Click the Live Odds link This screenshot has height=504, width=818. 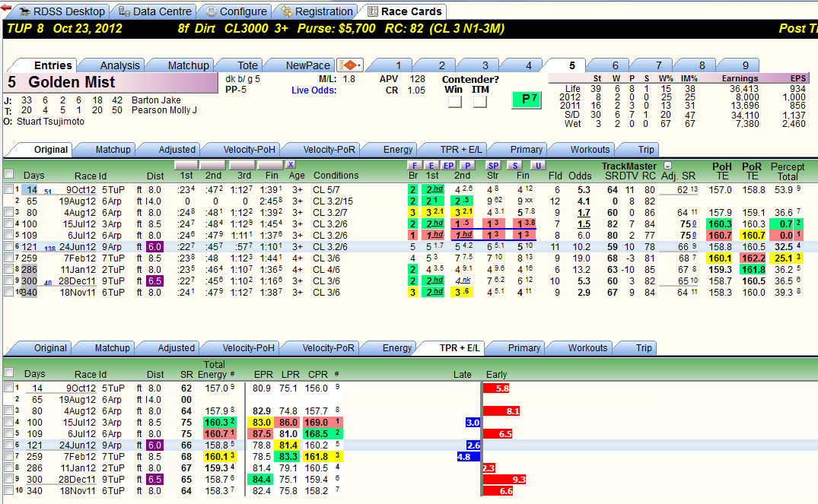pyautogui.click(x=314, y=90)
